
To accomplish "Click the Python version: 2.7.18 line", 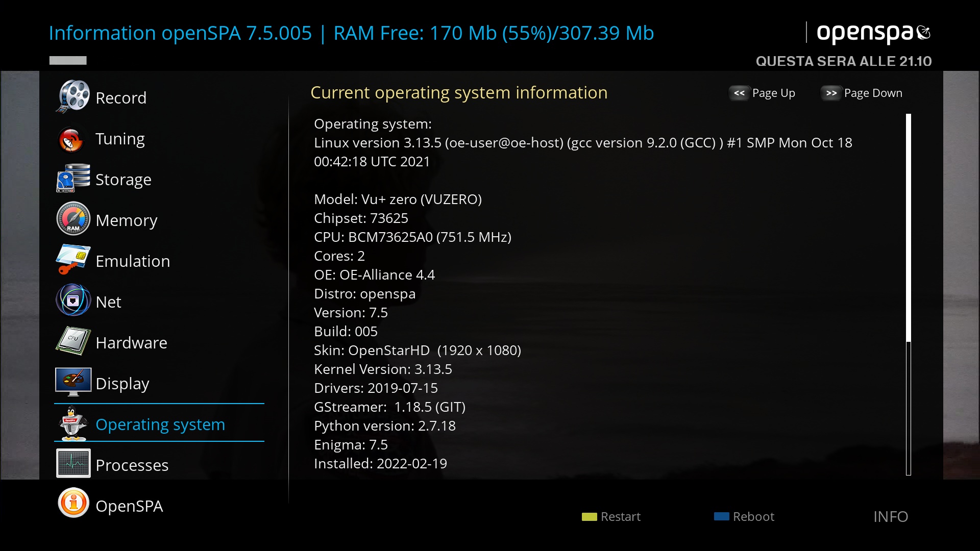I will coord(384,425).
